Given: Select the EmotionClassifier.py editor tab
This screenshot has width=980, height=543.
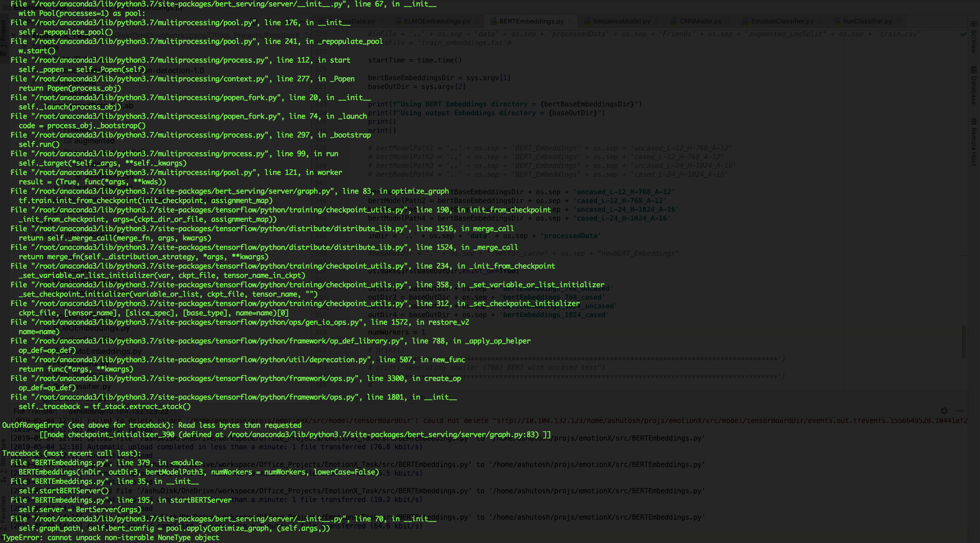Looking at the screenshot, I should pyautogui.click(x=782, y=21).
